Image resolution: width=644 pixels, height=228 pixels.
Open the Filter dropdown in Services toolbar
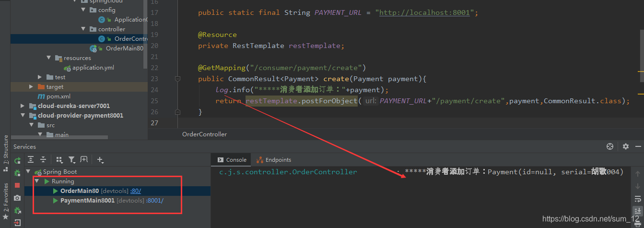click(71, 160)
